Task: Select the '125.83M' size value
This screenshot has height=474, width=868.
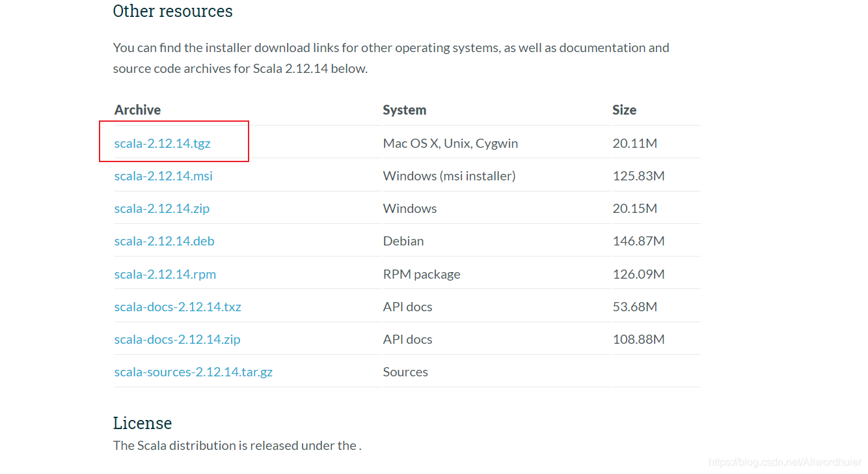Action: point(639,176)
